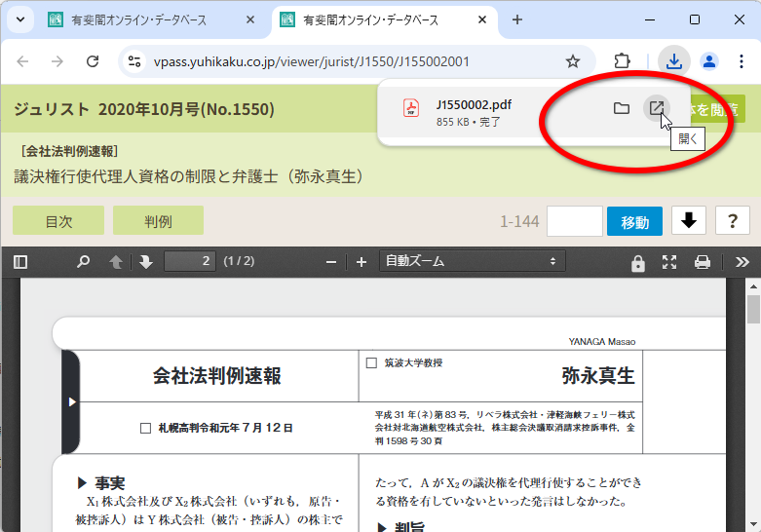Show J1550002.pdf in folder
Image resolution: width=761 pixels, height=532 pixels.
pos(622,108)
